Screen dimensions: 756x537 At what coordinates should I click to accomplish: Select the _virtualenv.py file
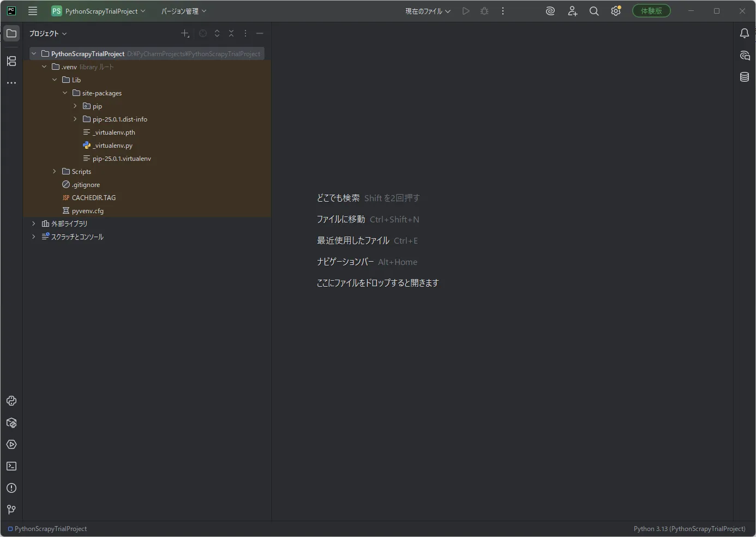[x=112, y=146]
